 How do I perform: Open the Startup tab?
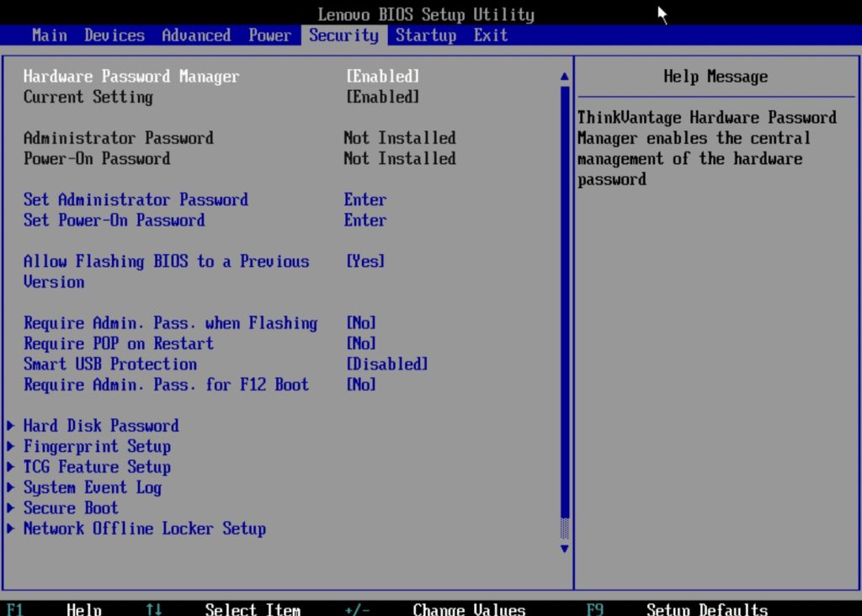(426, 35)
